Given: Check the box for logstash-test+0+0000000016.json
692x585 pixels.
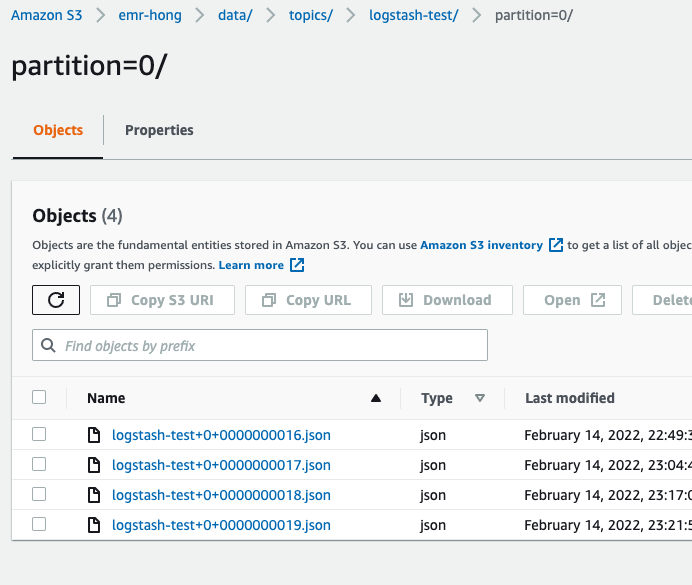Looking at the screenshot, I should click(39, 434).
